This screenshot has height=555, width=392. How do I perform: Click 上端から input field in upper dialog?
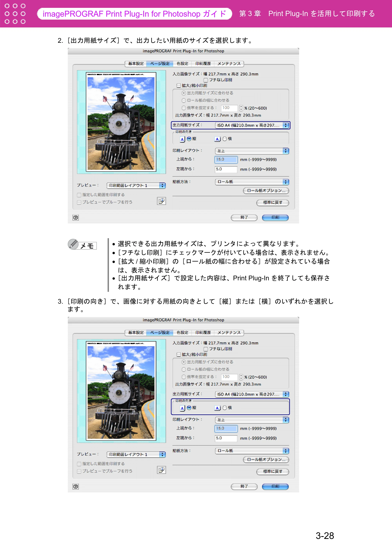click(x=226, y=160)
